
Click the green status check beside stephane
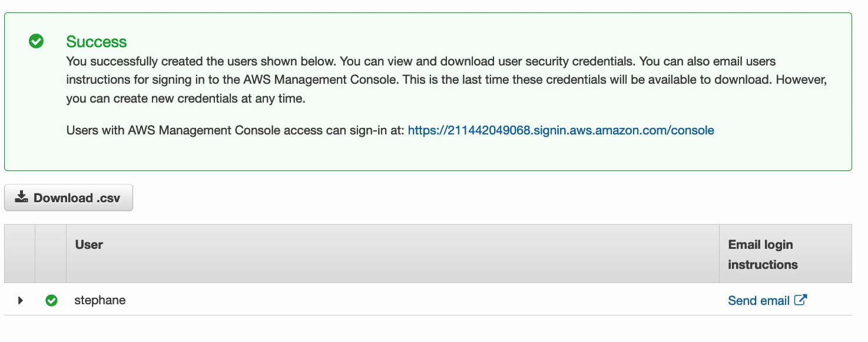51,301
